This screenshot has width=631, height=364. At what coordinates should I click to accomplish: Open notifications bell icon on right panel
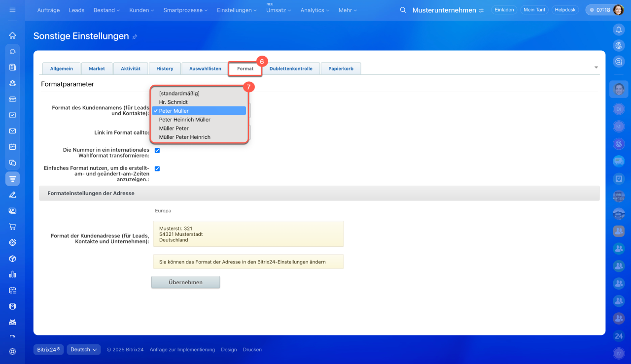(619, 30)
